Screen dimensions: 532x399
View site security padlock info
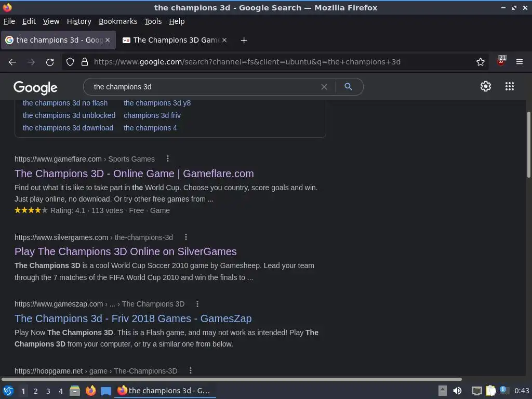click(x=85, y=62)
